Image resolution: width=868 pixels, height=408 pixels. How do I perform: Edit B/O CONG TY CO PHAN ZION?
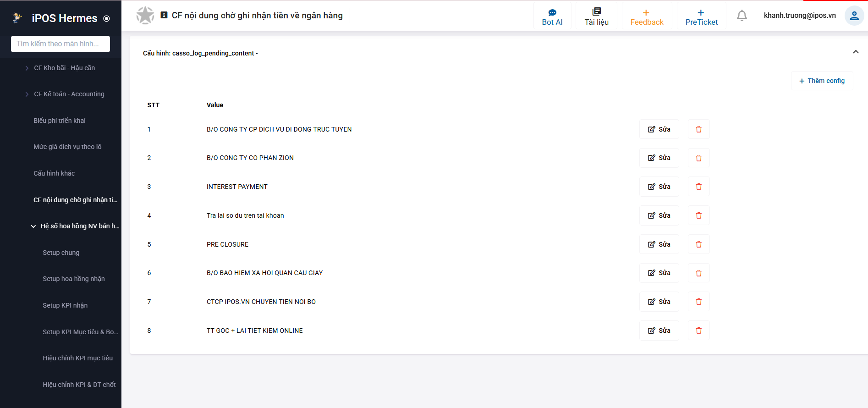coord(659,158)
